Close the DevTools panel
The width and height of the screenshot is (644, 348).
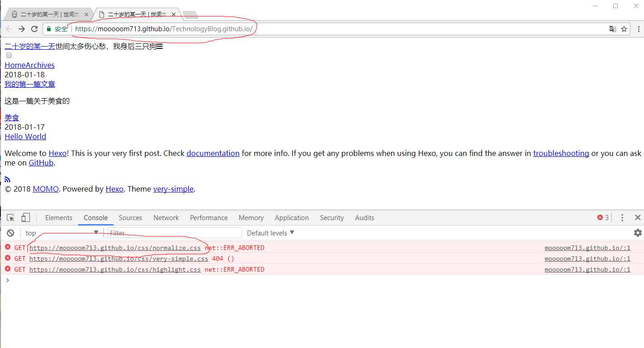(x=638, y=218)
